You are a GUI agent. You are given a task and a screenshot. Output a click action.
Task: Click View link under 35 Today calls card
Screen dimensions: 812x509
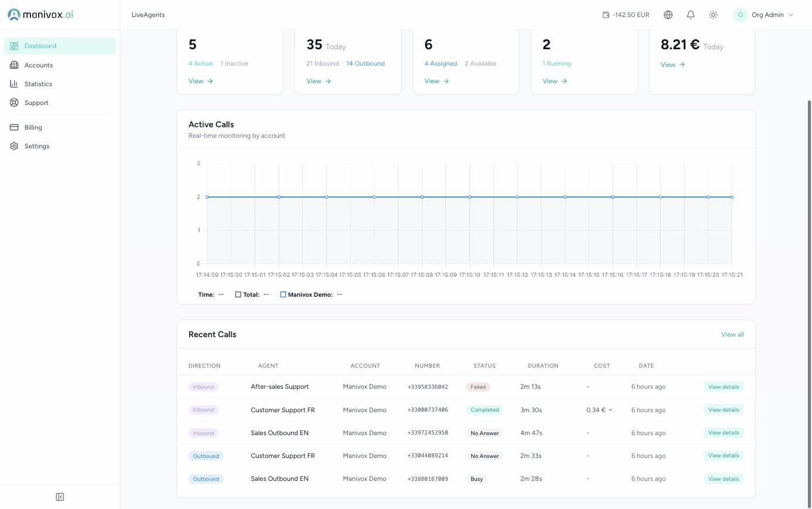click(x=319, y=81)
